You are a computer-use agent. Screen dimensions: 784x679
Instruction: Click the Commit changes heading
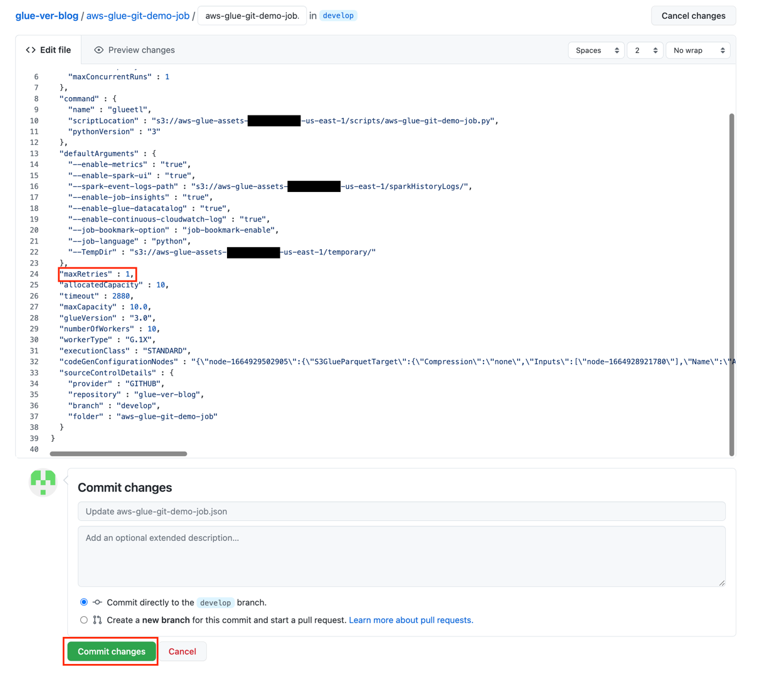125,488
